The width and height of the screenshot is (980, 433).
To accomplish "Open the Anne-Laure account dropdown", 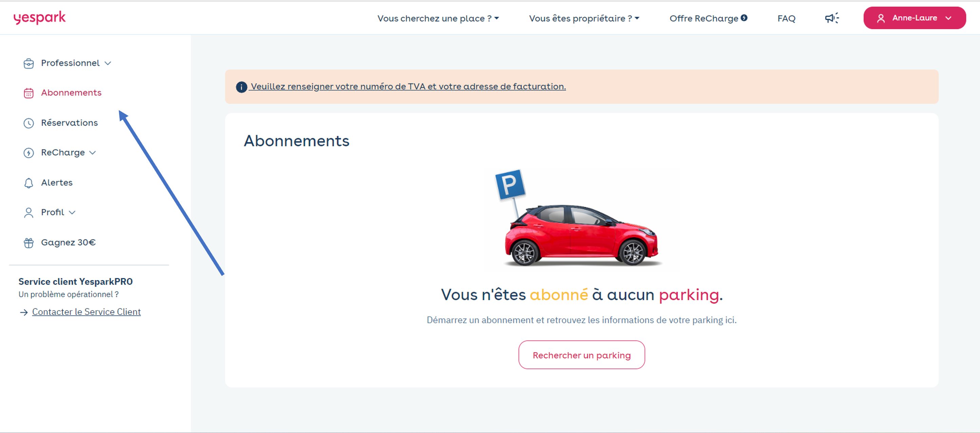I will [914, 18].
